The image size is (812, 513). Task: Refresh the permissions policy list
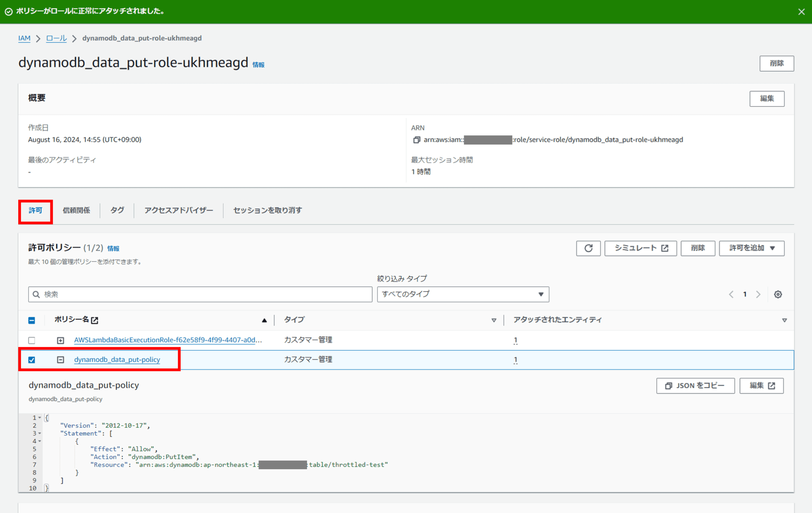click(x=588, y=248)
